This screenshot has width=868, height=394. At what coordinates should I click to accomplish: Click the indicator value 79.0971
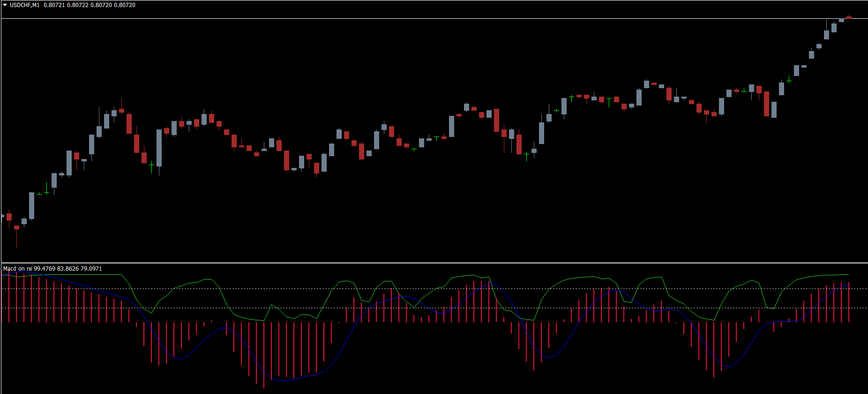coord(91,269)
